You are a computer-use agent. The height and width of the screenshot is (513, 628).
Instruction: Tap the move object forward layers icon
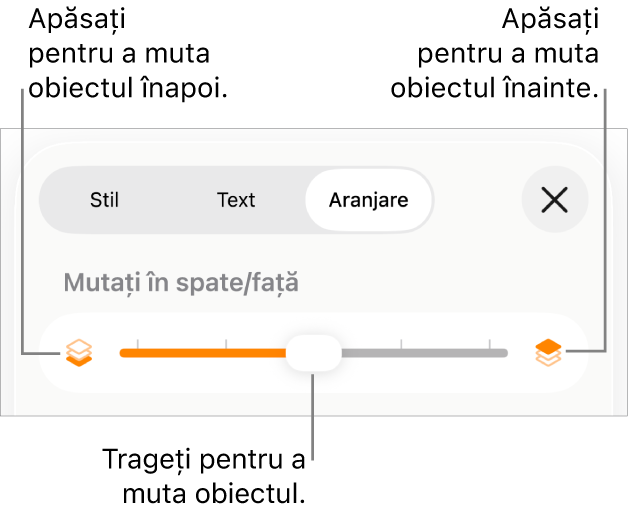(548, 353)
